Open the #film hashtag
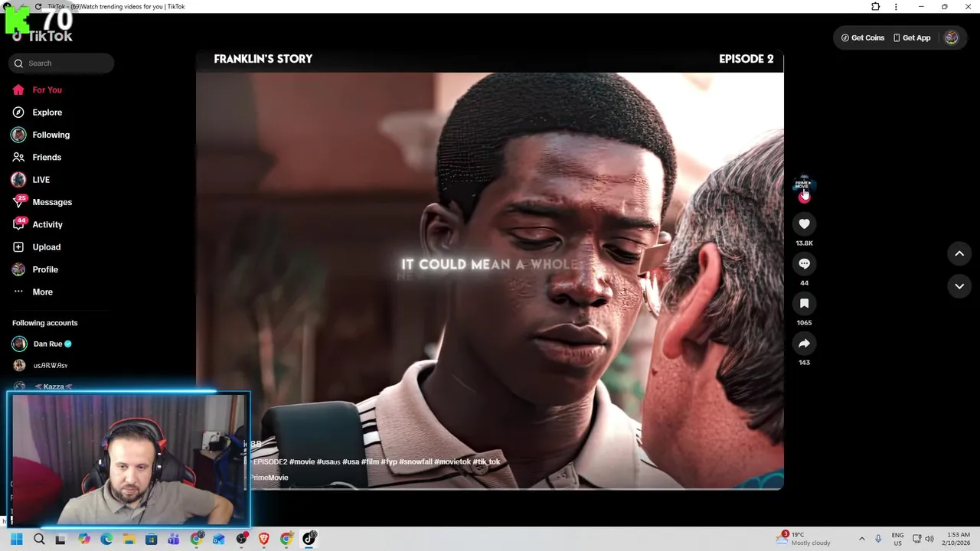The image size is (980, 551). click(370, 461)
